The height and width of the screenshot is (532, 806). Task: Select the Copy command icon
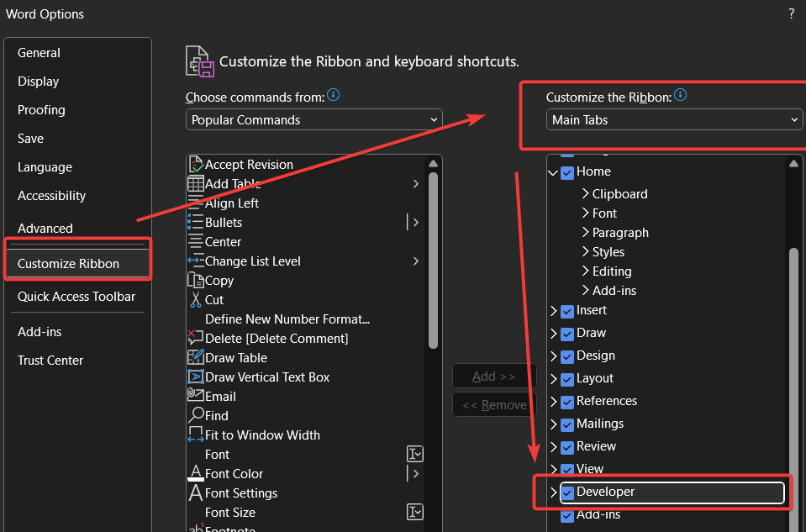point(195,280)
